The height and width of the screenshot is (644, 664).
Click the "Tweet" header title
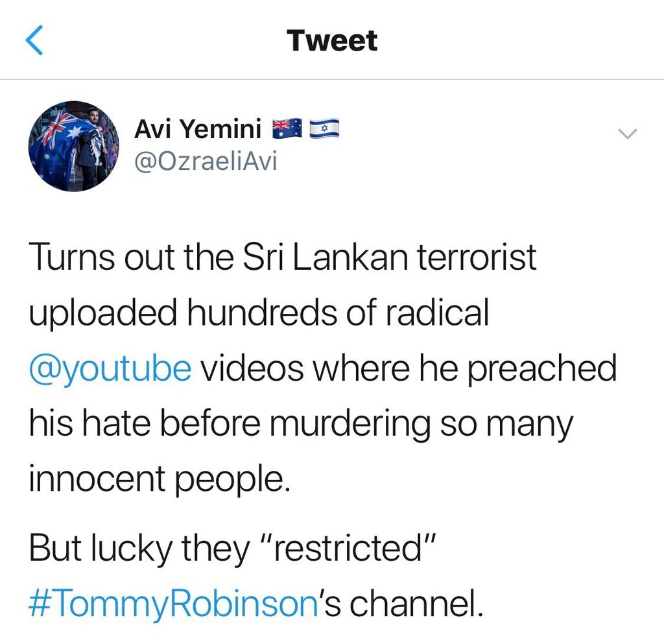coord(332,41)
